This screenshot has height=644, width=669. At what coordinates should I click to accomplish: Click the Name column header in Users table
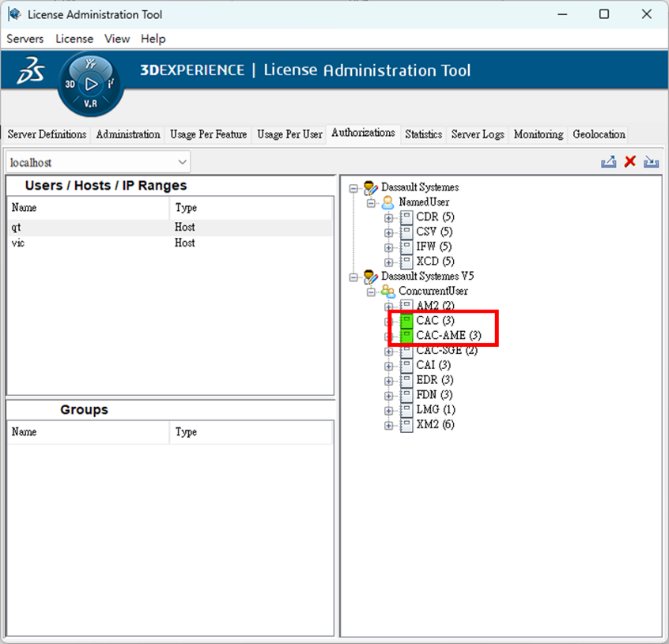pos(89,208)
